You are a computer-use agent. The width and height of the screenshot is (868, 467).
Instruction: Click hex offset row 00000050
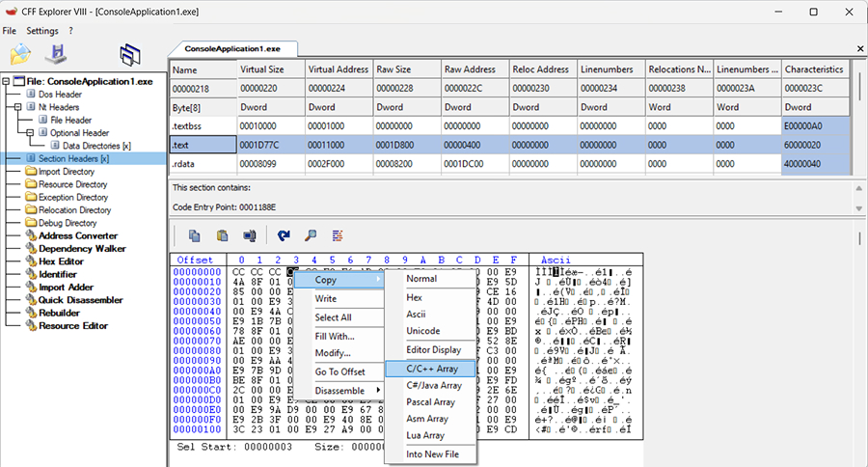click(197, 321)
